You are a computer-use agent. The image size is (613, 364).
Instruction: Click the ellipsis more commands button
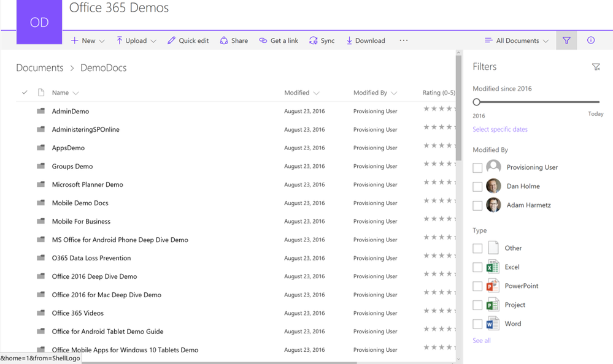404,40
